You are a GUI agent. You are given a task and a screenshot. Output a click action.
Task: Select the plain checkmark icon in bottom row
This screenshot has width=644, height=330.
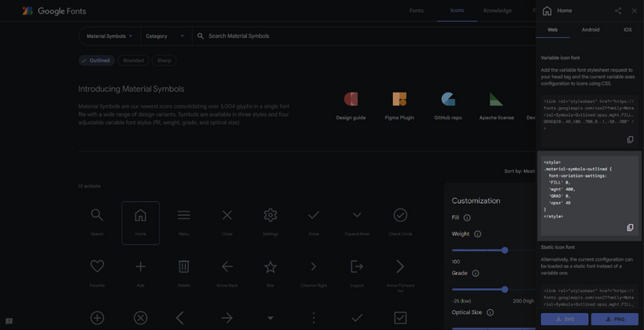(357, 318)
